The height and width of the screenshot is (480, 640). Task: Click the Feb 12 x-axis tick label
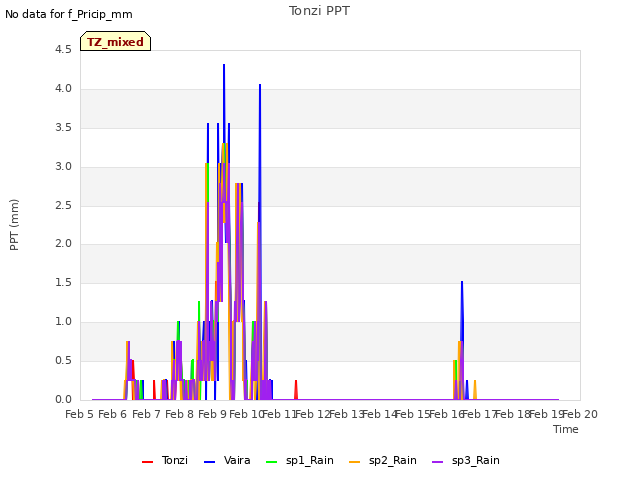(x=313, y=414)
